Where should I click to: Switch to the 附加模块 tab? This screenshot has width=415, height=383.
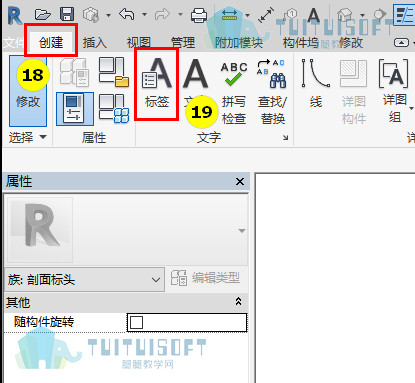(239, 43)
